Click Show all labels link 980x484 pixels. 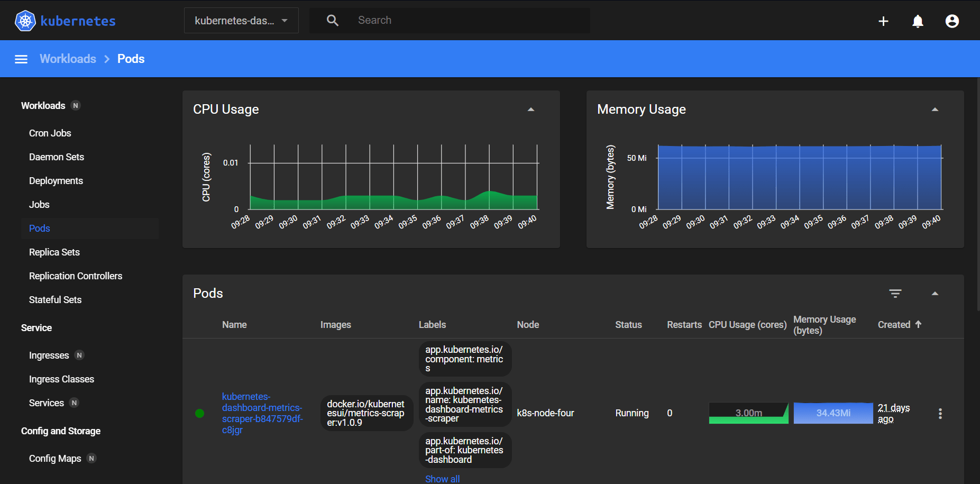click(443, 479)
